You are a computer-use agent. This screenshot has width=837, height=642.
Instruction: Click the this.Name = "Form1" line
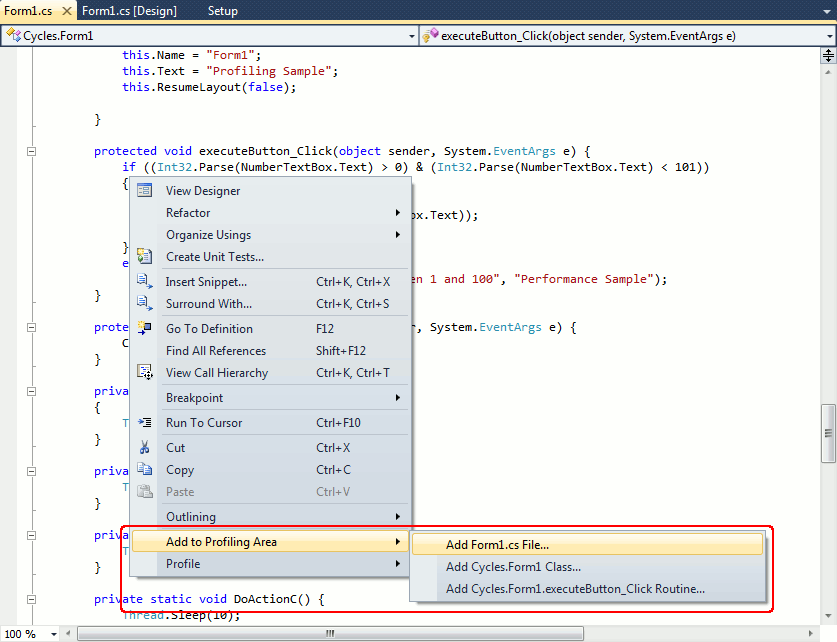[x=192, y=55]
